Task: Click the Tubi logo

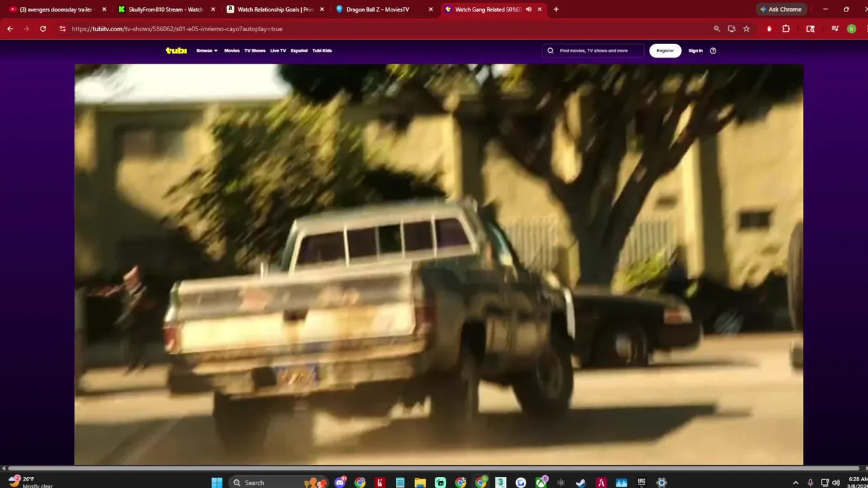Action: (x=176, y=51)
